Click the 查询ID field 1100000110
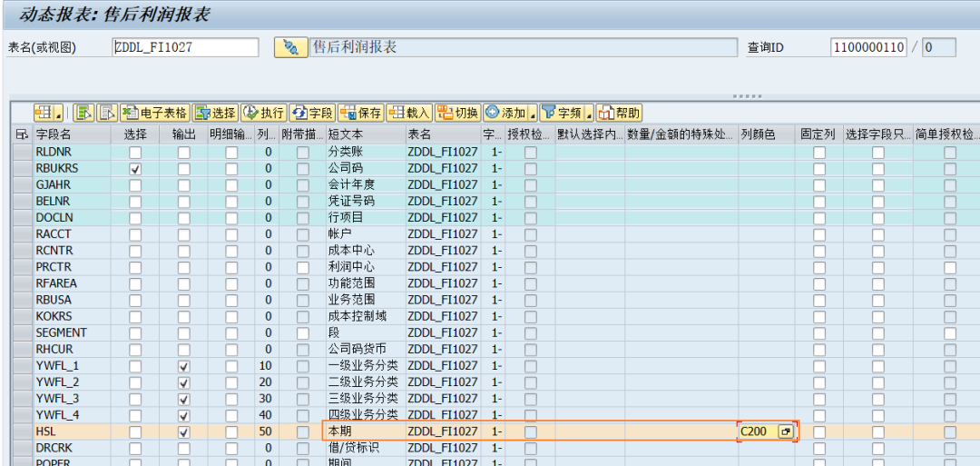 point(868,47)
